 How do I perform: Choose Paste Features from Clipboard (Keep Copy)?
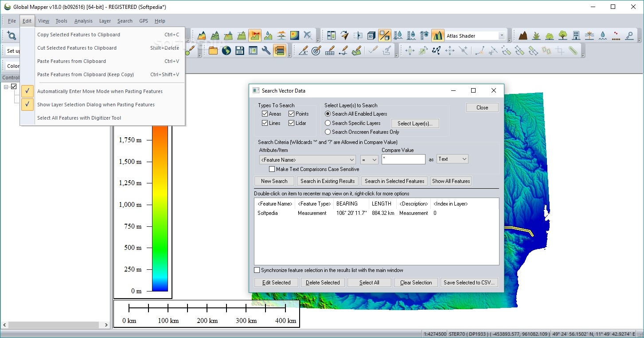pyautogui.click(x=102, y=74)
